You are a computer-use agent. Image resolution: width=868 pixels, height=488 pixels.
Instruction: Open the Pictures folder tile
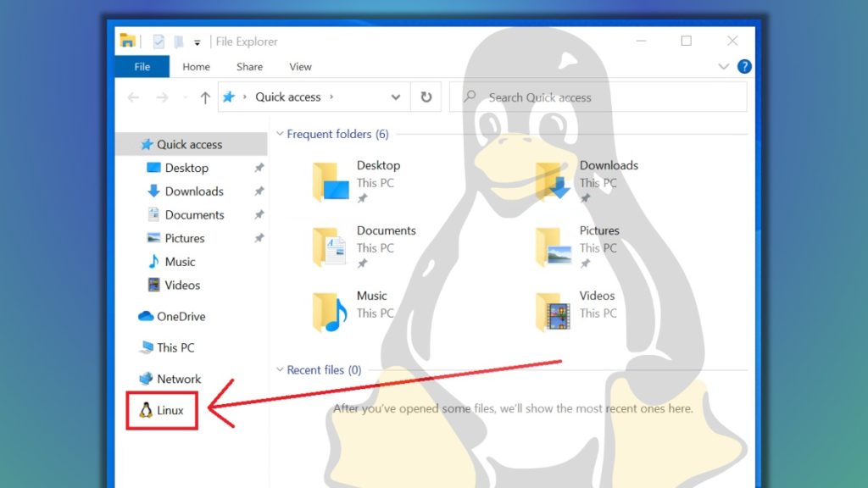pyautogui.click(x=598, y=230)
